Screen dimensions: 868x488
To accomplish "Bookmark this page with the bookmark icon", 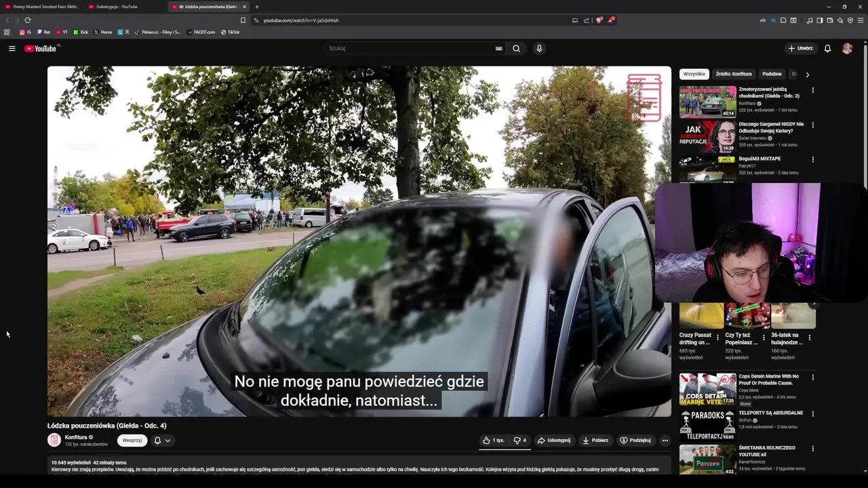I will point(243,20).
